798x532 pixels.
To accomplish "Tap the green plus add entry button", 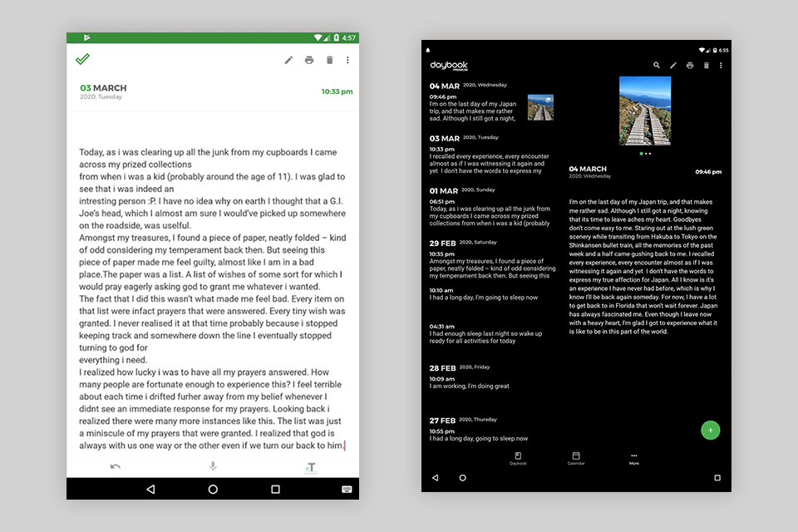I will click(711, 431).
